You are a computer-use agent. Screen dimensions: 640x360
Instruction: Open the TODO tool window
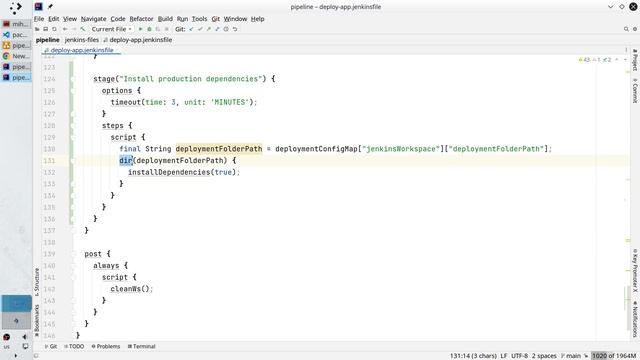74,347
